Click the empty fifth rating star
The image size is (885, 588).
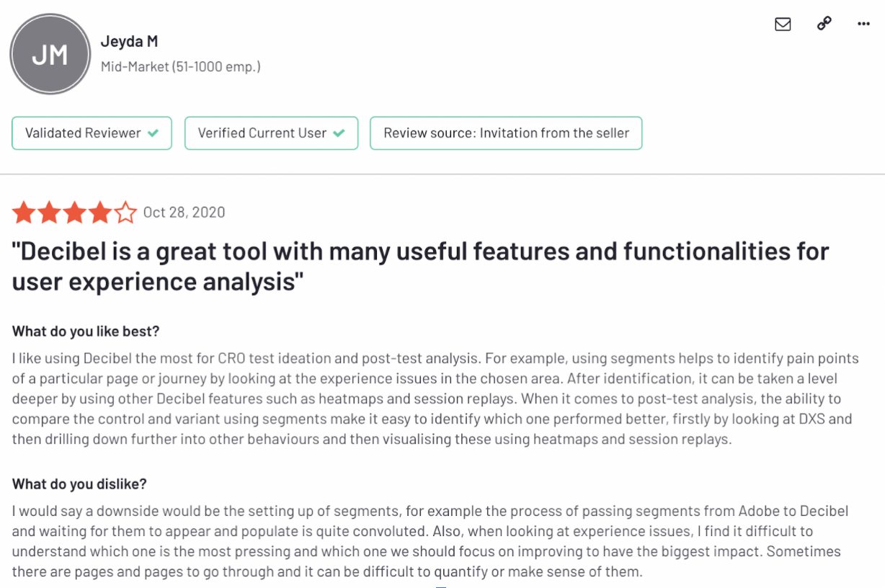pos(125,213)
